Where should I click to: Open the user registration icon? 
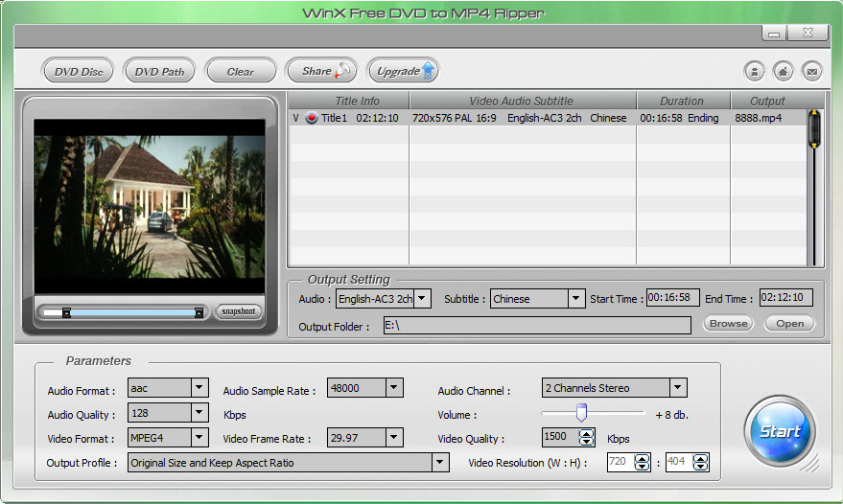click(755, 72)
